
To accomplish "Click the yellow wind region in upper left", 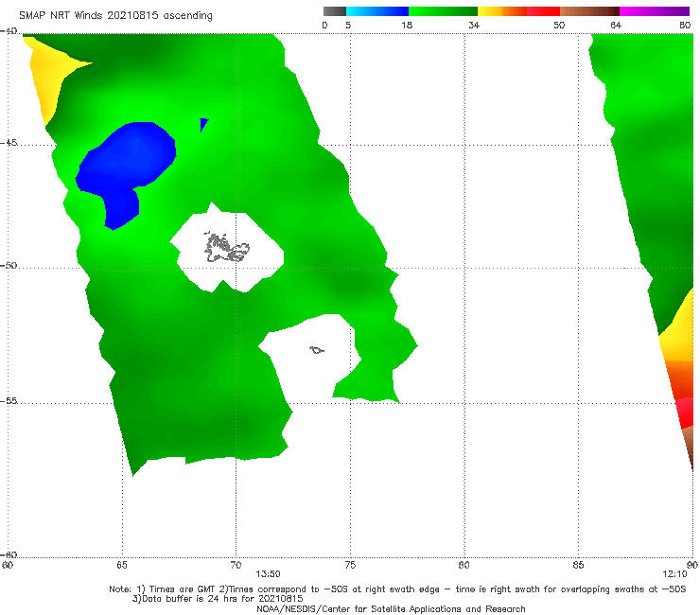I will click(x=49, y=76).
